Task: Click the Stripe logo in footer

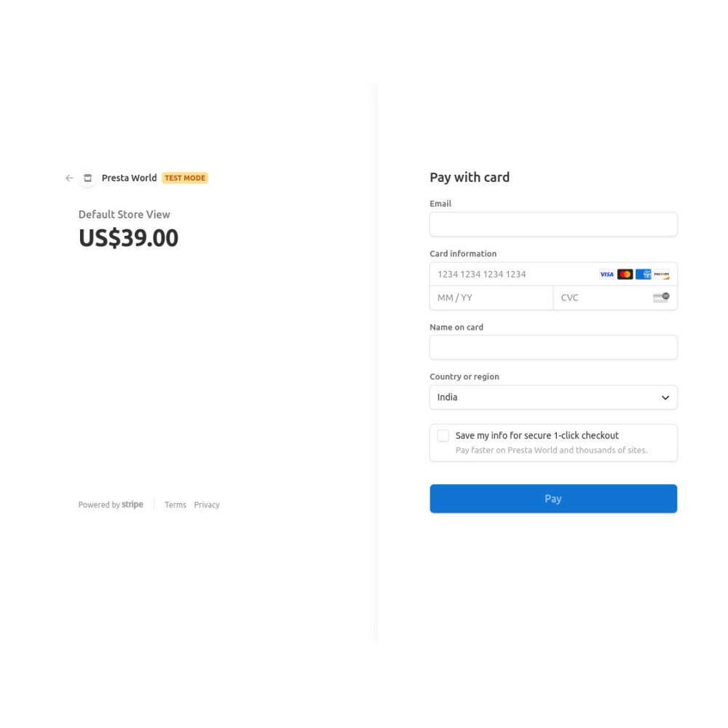Action: pyautogui.click(x=132, y=505)
